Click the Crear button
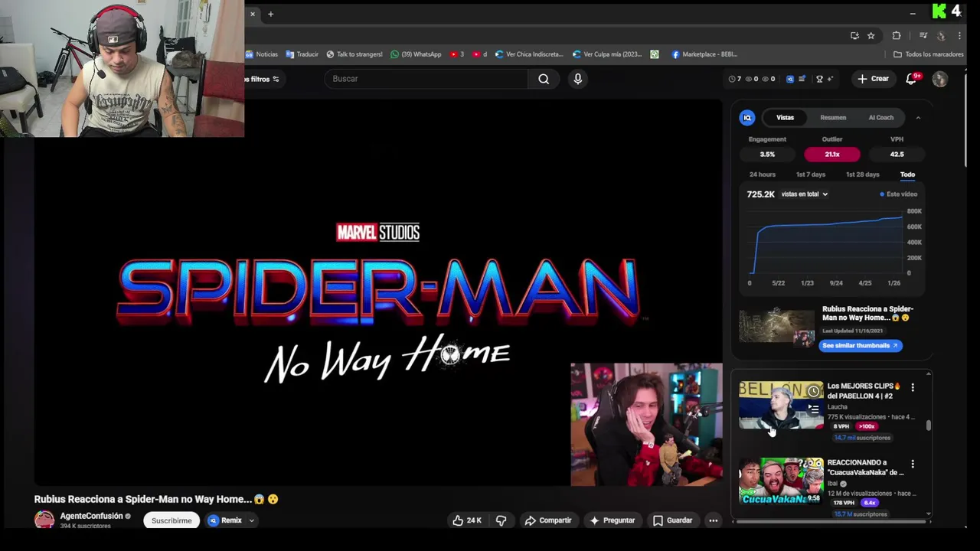This screenshot has width=980, height=551. pyautogui.click(x=873, y=79)
